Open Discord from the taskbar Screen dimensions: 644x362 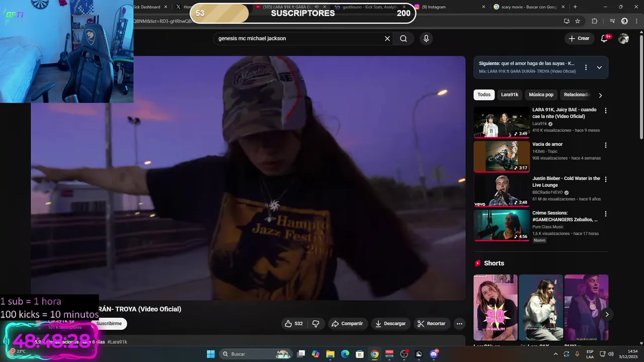tap(434, 354)
